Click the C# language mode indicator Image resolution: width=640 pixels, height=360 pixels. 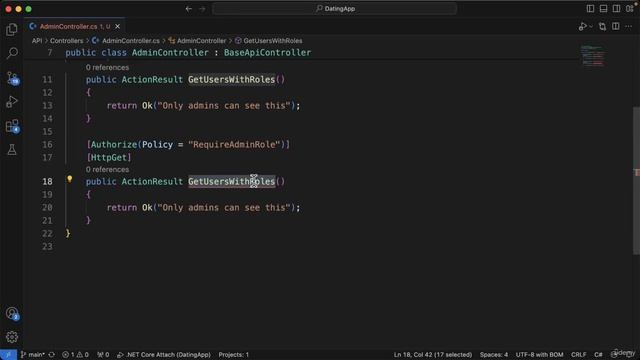tap(598, 355)
